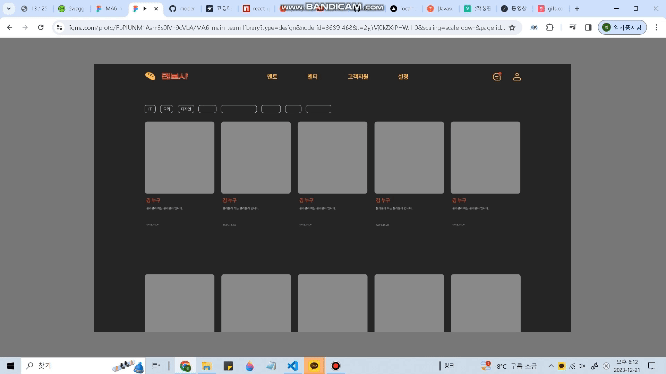
Task: Show hidden system tray icons
Action: [x=551, y=366]
